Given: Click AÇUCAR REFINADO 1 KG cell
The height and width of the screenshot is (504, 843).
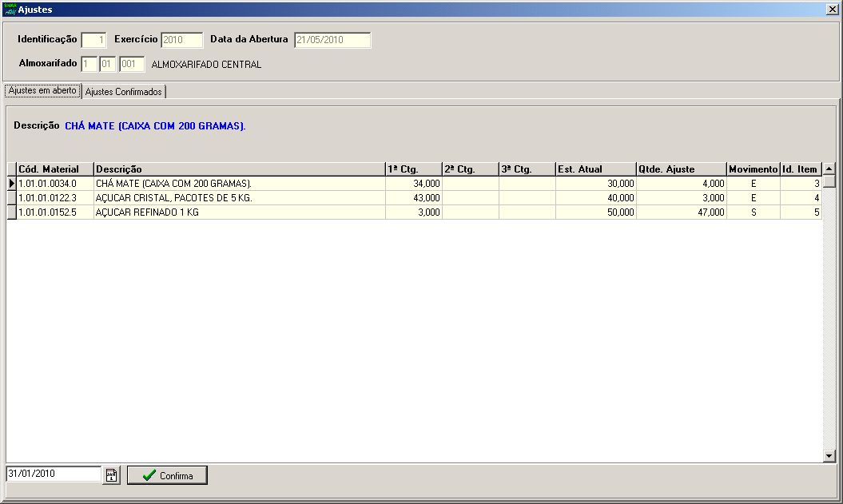Looking at the screenshot, I should pyautogui.click(x=239, y=212).
